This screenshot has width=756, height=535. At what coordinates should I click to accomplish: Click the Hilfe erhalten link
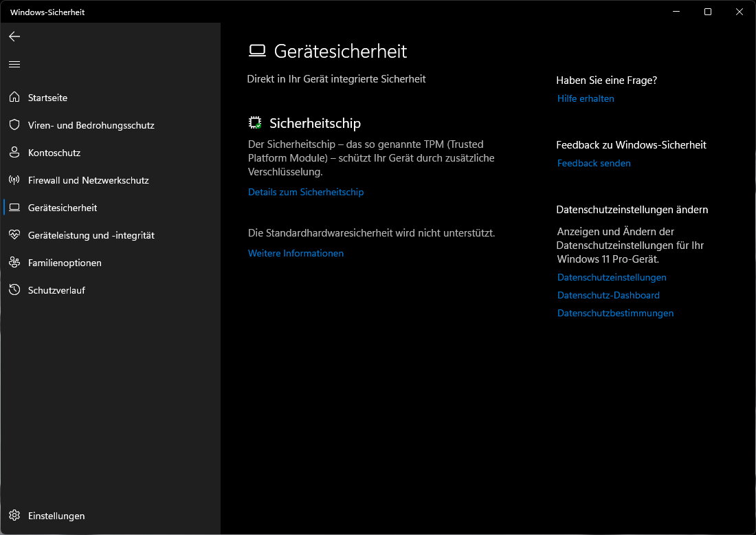[586, 99]
